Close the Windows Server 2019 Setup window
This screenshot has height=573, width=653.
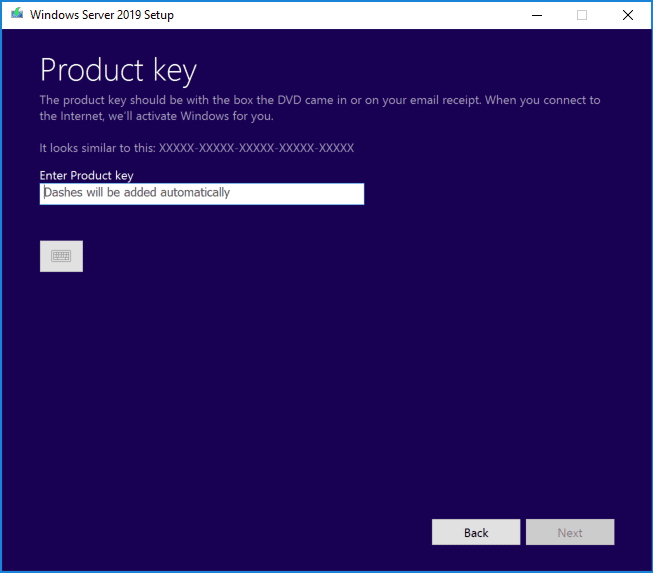pos(628,15)
